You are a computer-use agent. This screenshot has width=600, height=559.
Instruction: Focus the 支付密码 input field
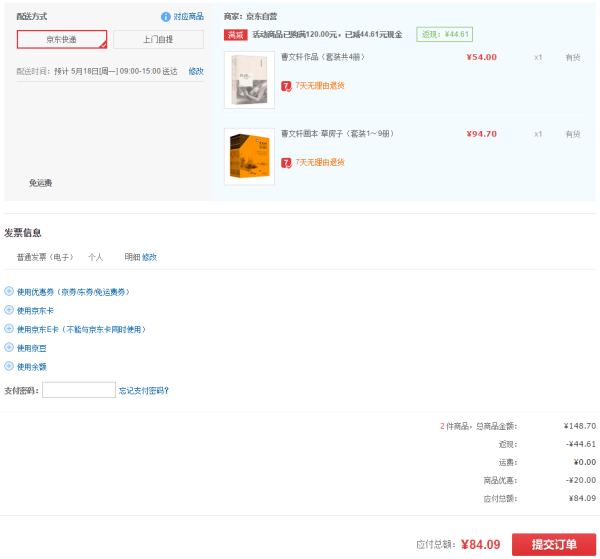click(79, 390)
